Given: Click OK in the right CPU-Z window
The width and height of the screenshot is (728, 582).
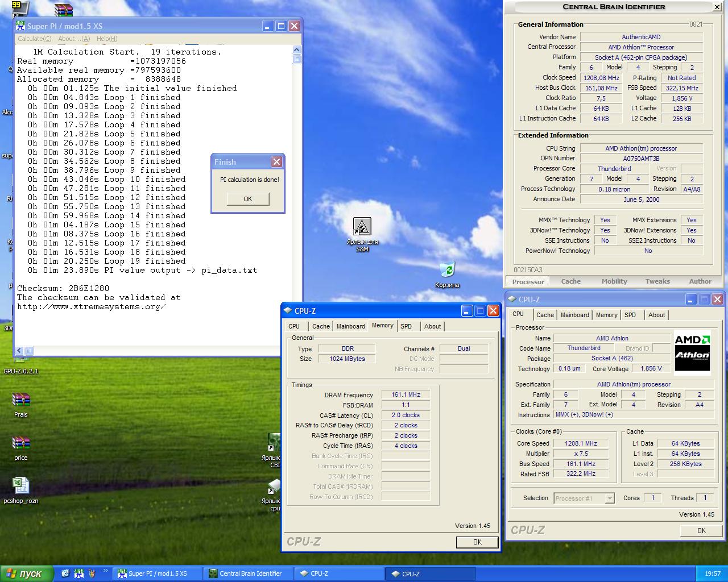Looking at the screenshot, I should pyautogui.click(x=702, y=531).
